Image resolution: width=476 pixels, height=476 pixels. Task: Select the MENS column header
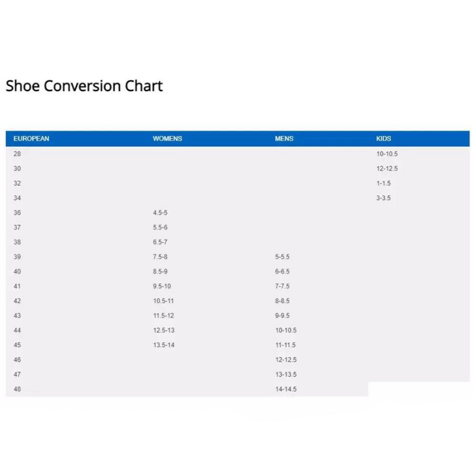pos(284,139)
